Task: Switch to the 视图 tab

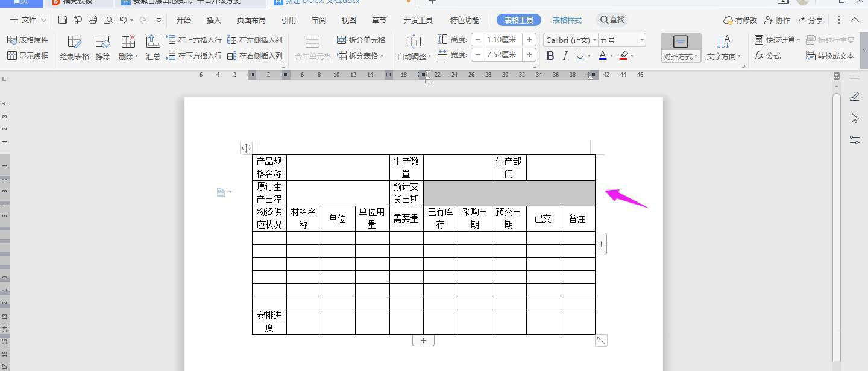Action: pos(349,20)
